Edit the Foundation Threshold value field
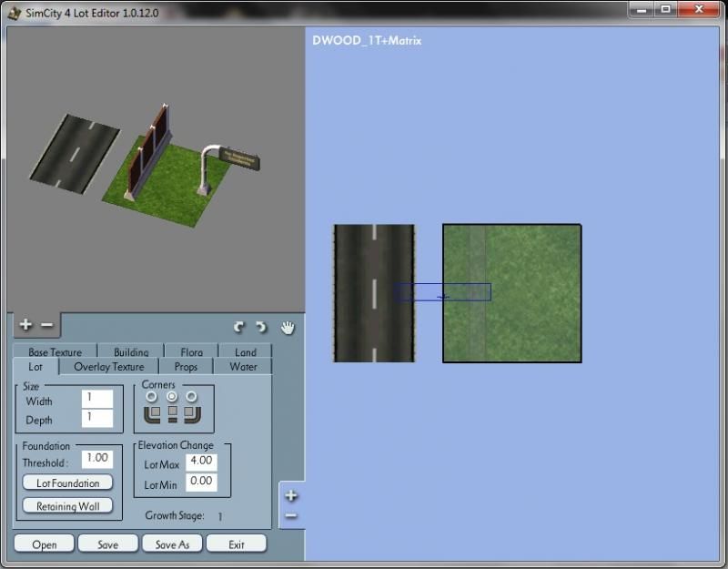728x569 pixels. [x=97, y=459]
